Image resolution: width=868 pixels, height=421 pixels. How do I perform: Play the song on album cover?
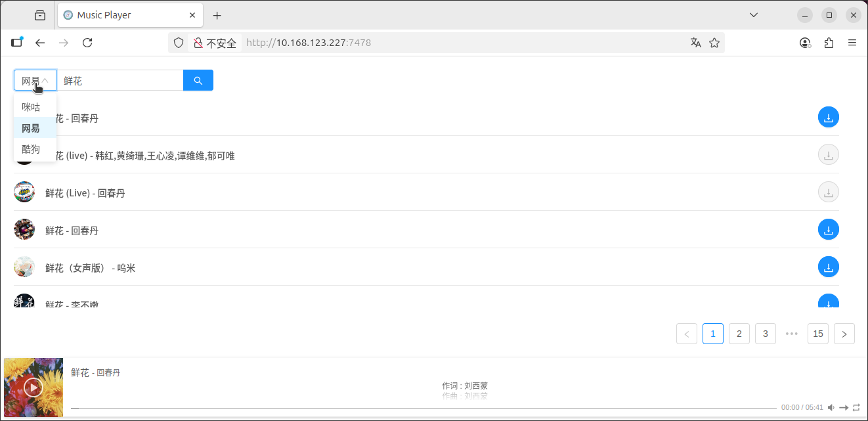pyautogui.click(x=33, y=387)
